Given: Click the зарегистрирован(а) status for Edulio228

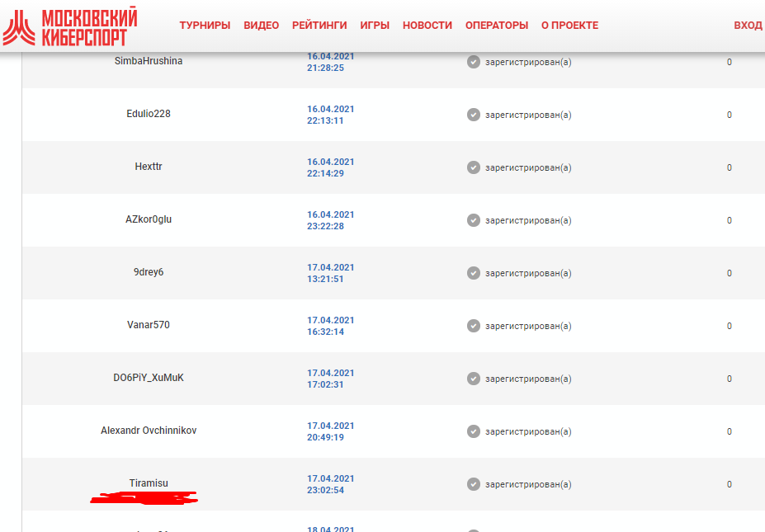Looking at the screenshot, I should pyautogui.click(x=528, y=115).
